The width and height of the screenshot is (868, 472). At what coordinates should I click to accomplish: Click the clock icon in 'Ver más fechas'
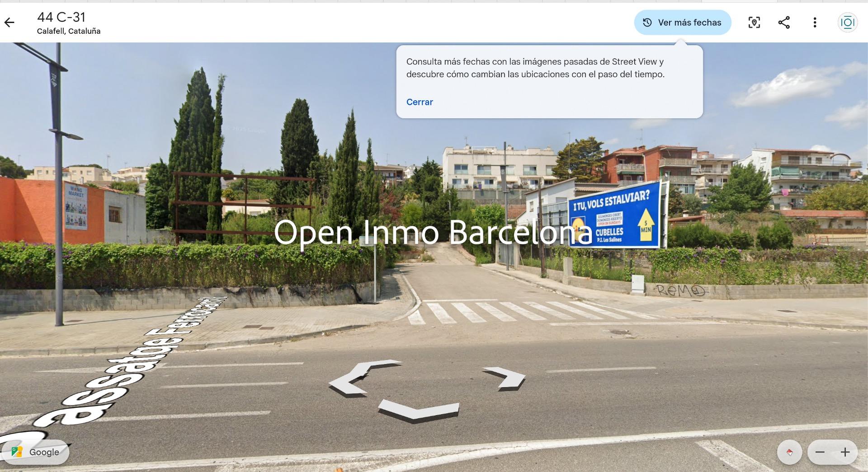pos(647,23)
